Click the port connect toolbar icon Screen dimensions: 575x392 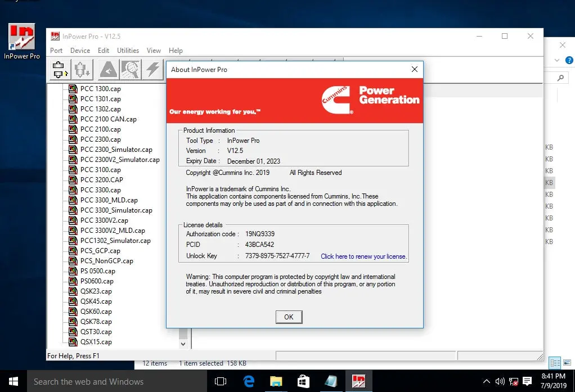point(59,70)
